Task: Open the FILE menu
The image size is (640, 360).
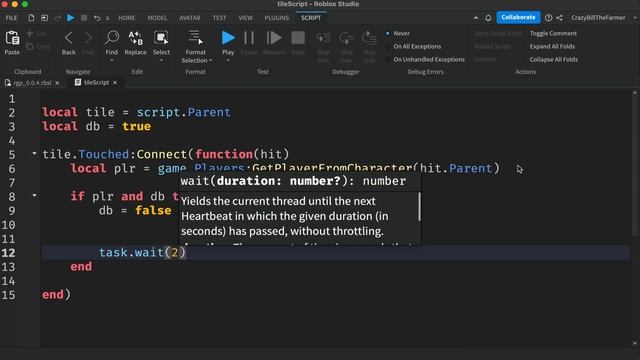Action: [11, 18]
